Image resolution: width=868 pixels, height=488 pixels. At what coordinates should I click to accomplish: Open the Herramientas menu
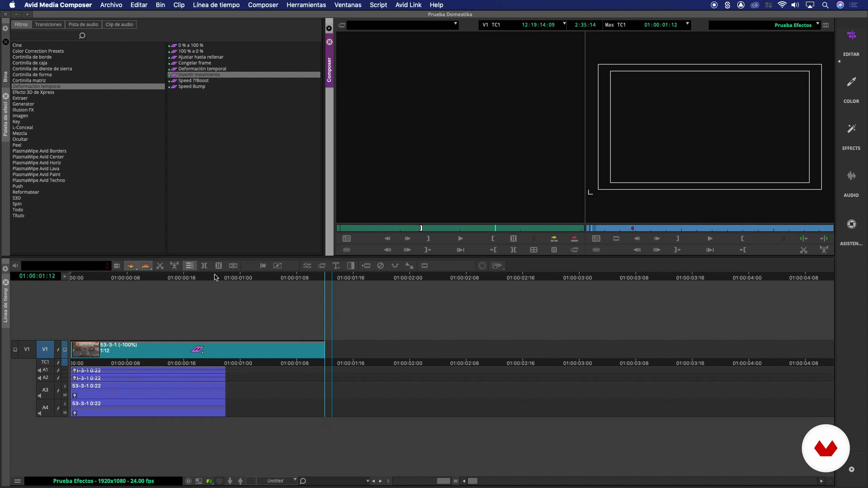(x=306, y=5)
